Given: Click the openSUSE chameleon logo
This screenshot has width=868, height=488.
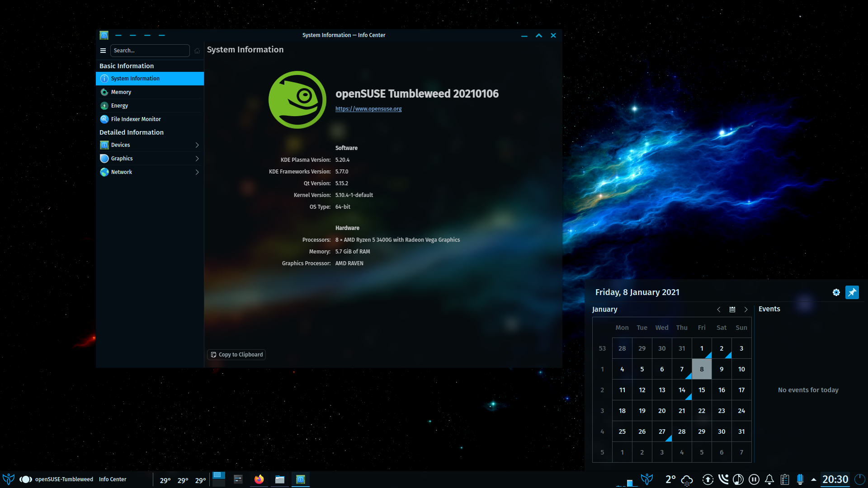Looking at the screenshot, I should click(297, 100).
